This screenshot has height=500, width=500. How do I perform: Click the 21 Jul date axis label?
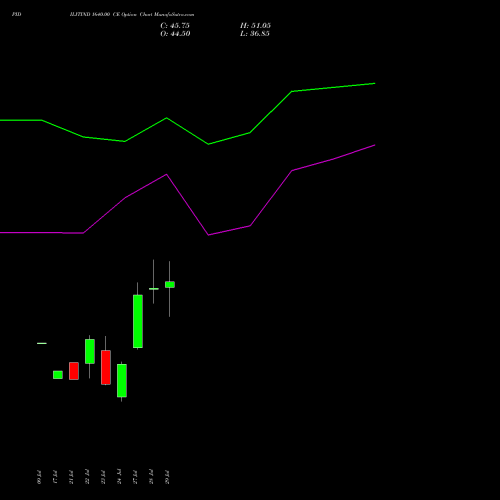tap(71, 477)
